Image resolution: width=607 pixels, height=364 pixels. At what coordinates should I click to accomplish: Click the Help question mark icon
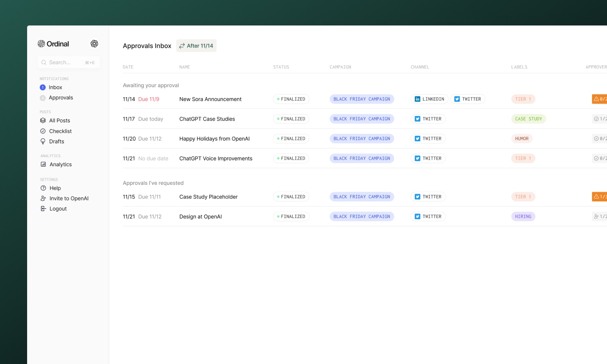(x=43, y=188)
